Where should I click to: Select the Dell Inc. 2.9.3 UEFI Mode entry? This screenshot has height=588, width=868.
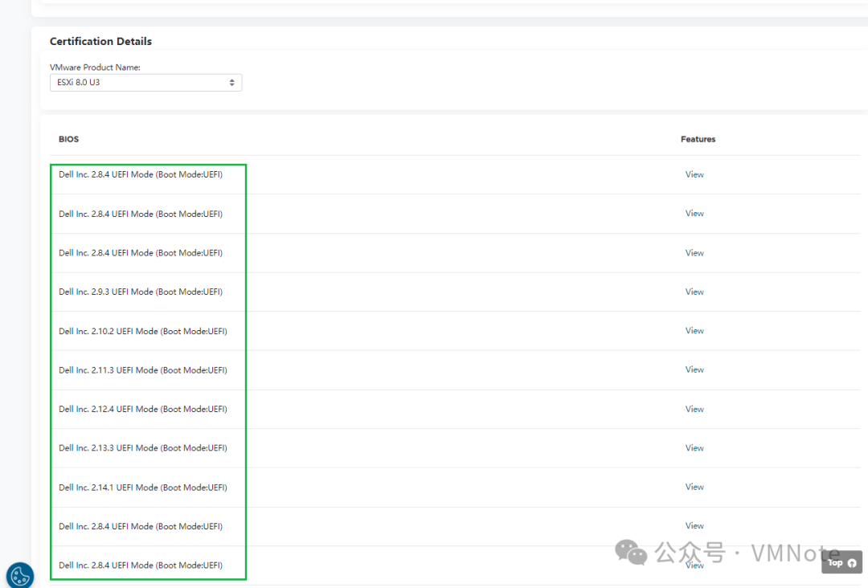pos(141,292)
